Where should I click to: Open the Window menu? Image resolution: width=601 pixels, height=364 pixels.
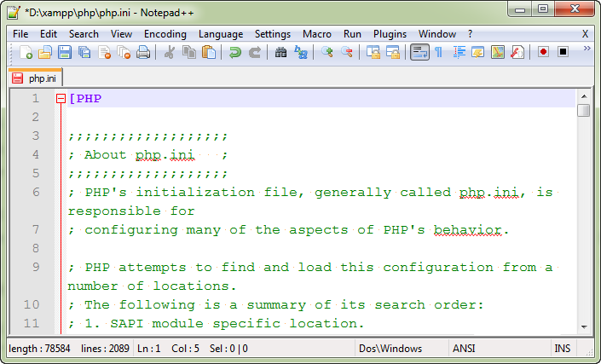pyautogui.click(x=437, y=34)
